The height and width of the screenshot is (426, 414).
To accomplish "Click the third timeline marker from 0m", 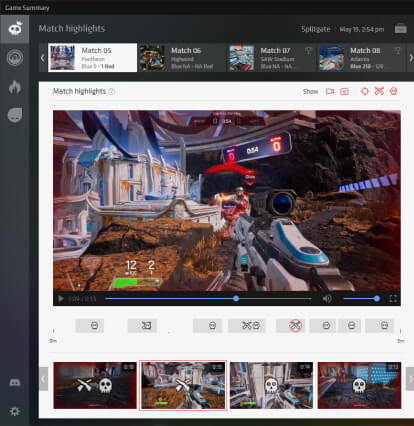I will (x=207, y=326).
